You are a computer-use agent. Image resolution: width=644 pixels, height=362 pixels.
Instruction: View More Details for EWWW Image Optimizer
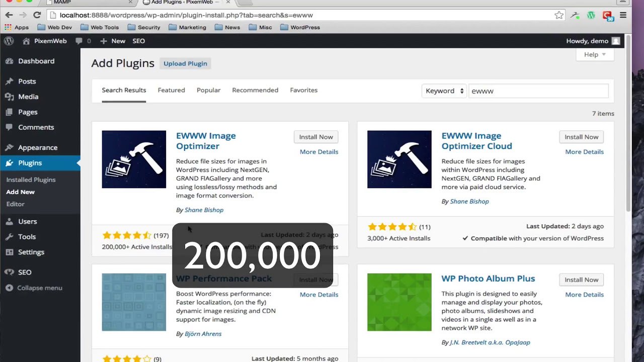point(319,152)
